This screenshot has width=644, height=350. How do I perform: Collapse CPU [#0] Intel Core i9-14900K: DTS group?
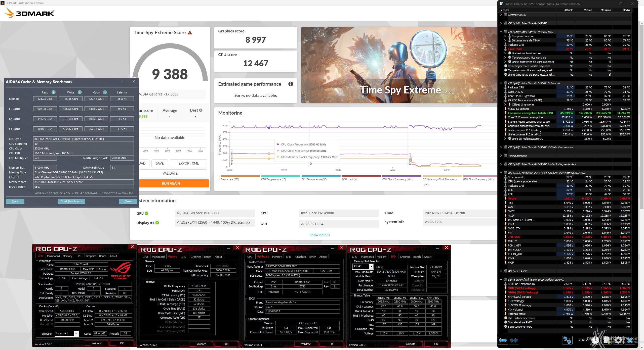click(501, 32)
